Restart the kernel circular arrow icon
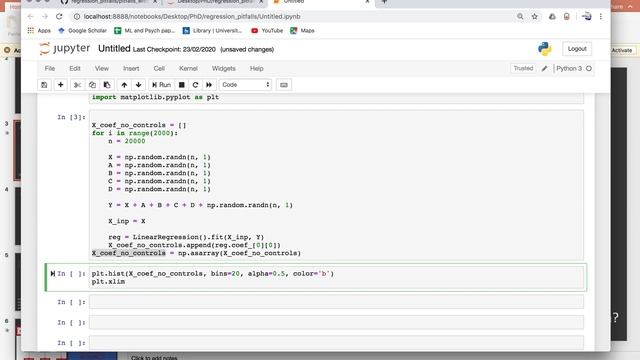Screen dimensions: 640x360 point(195,85)
